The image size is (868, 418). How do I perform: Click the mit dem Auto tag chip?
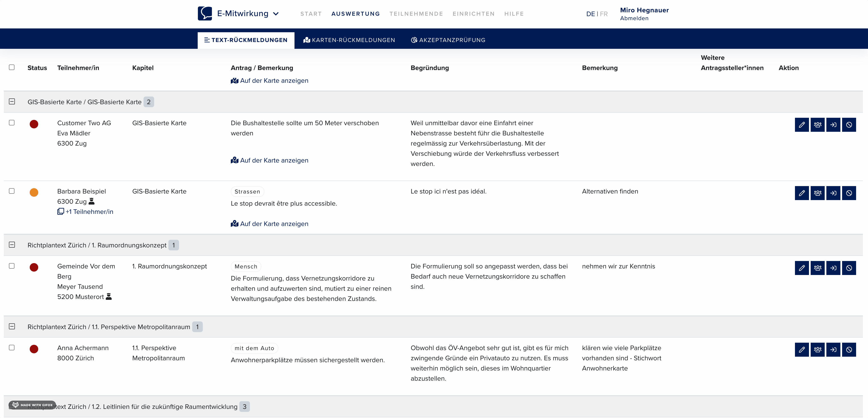click(x=254, y=348)
